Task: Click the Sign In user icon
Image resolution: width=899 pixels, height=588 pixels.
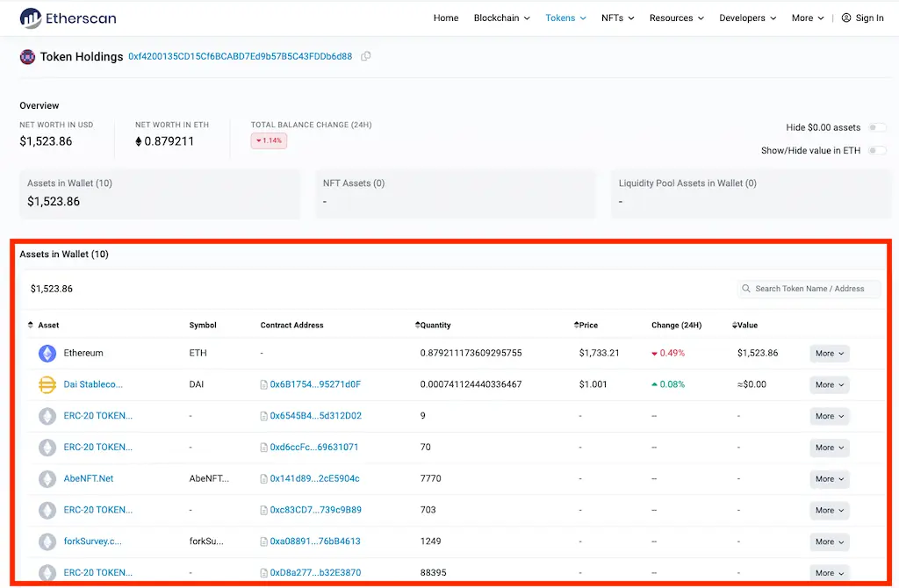Action: click(x=846, y=18)
